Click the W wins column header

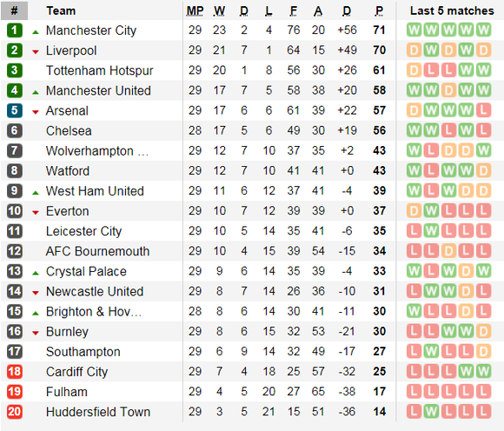tap(219, 11)
